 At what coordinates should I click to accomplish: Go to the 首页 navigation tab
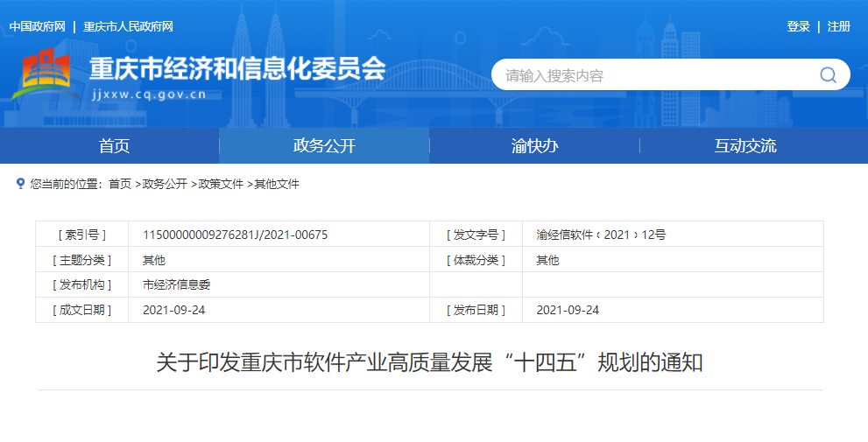point(114,146)
